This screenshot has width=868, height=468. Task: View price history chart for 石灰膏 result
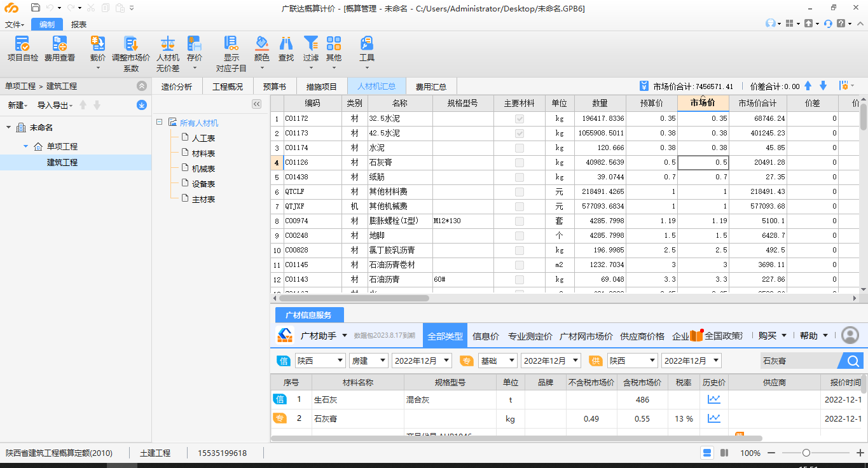tap(714, 418)
